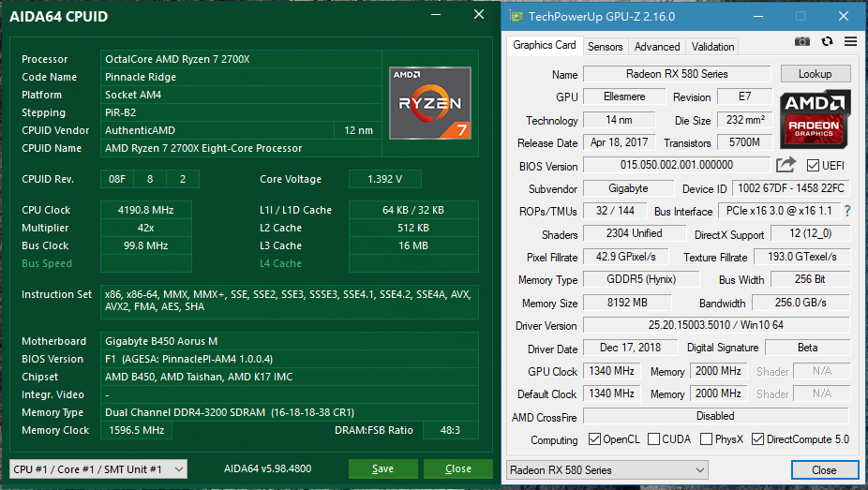Toggle the PhysX checkbox
868x490 pixels.
click(707, 439)
